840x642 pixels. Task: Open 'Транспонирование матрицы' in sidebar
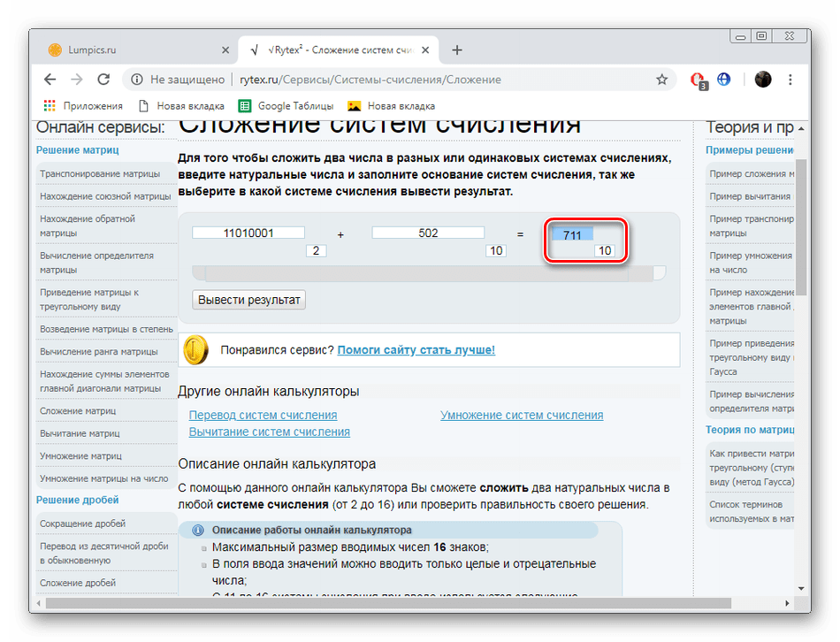click(x=100, y=173)
